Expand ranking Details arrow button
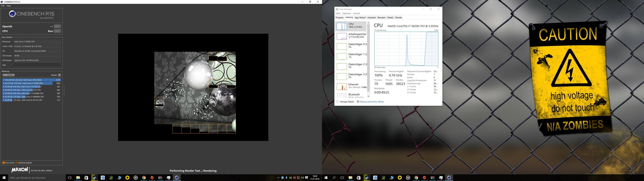The height and width of the screenshot is (181, 644). [x=60, y=75]
